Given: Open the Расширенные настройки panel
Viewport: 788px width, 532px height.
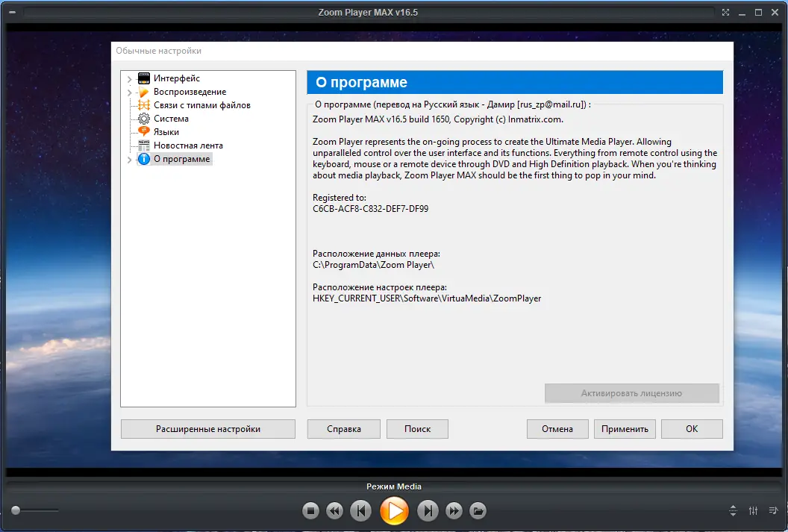Looking at the screenshot, I should 207,428.
